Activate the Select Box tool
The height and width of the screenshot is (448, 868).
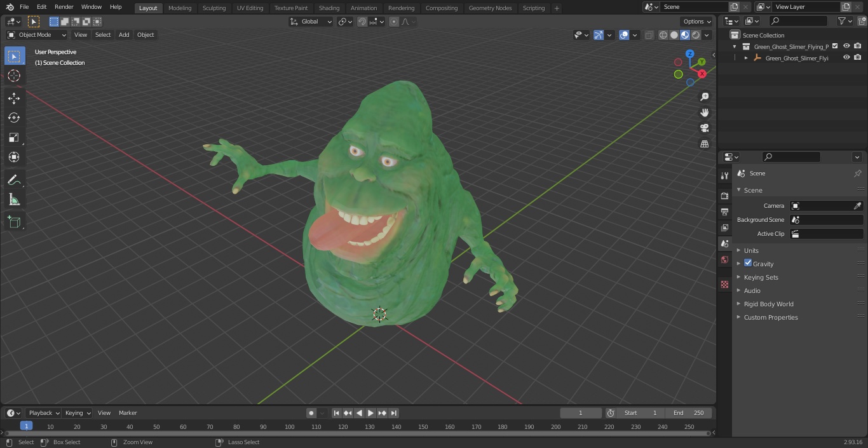(14, 56)
